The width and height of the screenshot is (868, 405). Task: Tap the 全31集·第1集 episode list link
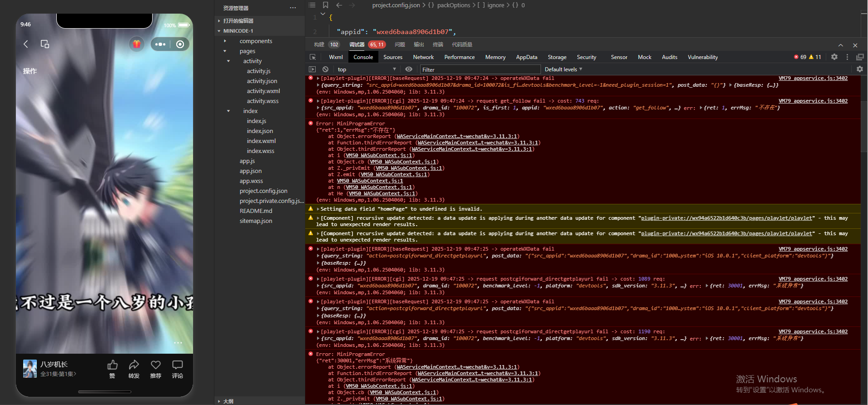[58, 374]
